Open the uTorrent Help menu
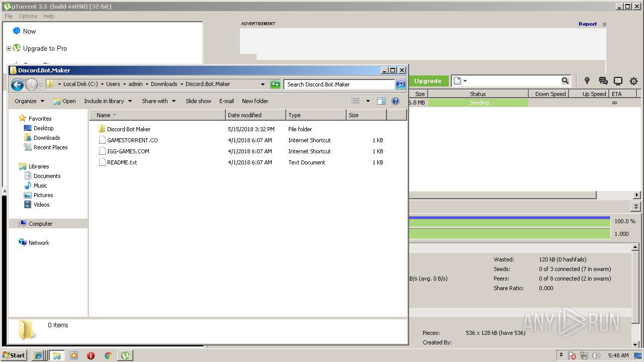 (48, 16)
